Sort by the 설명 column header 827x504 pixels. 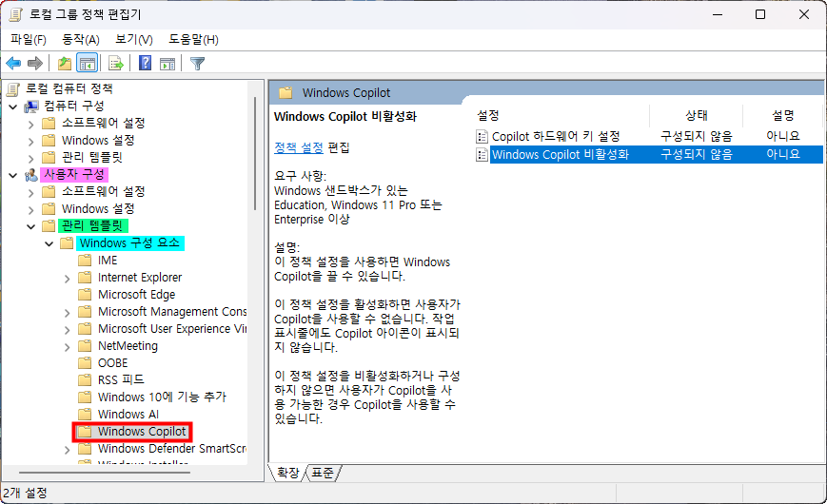coord(782,115)
